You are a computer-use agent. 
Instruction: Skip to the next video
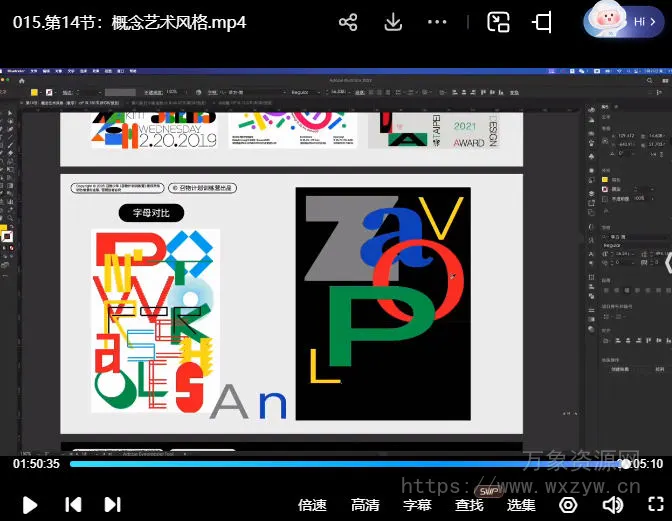click(x=112, y=505)
